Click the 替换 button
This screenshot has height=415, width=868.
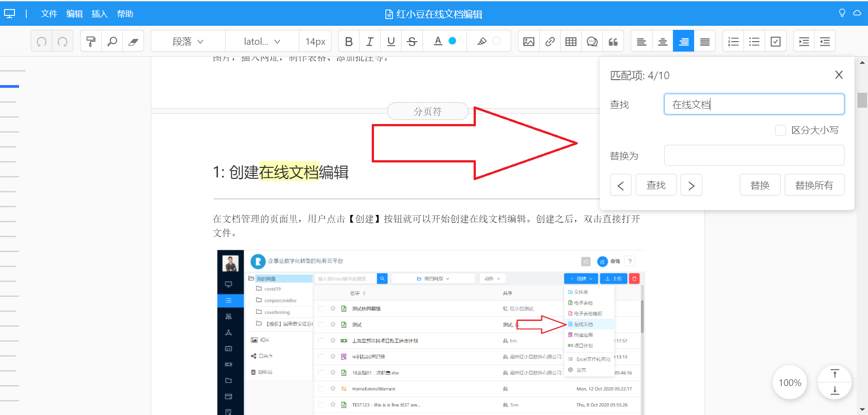point(760,185)
